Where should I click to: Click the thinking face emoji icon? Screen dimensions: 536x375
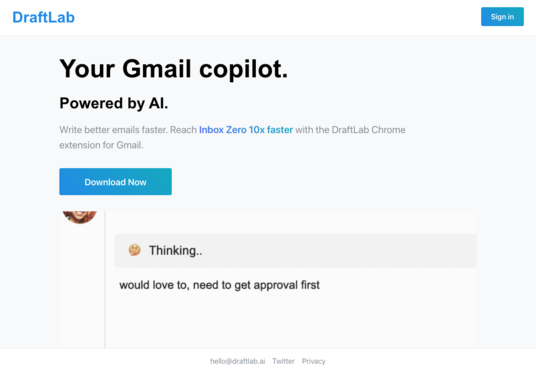click(134, 250)
